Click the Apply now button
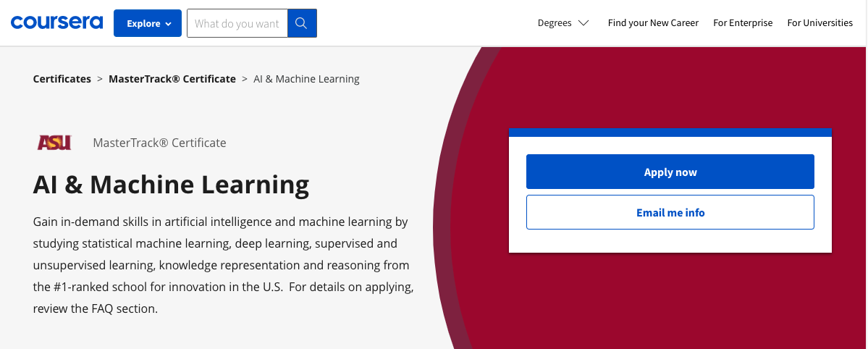868x349 pixels. [670, 172]
